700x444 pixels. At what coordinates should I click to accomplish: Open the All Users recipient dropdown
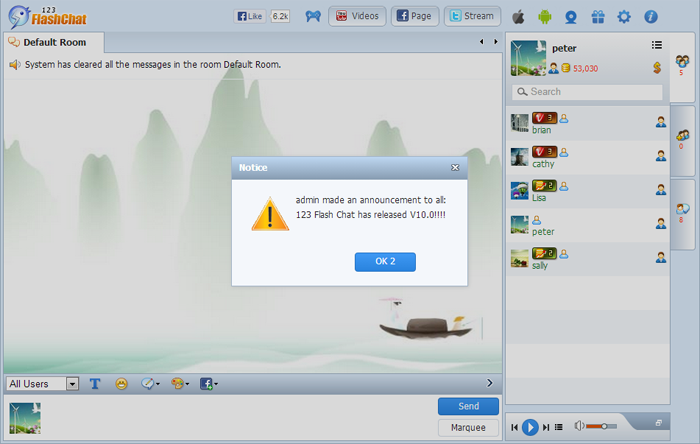[x=43, y=384]
